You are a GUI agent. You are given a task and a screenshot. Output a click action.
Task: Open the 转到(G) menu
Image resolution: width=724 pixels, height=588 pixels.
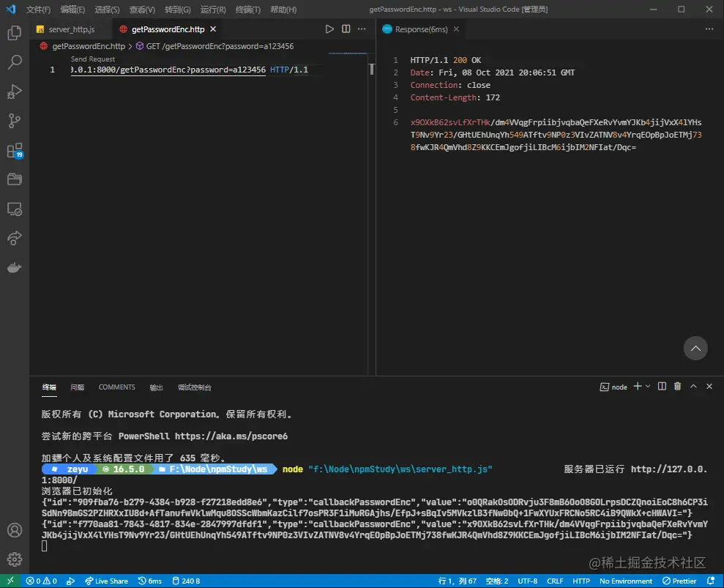pyautogui.click(x=178, y=10)
